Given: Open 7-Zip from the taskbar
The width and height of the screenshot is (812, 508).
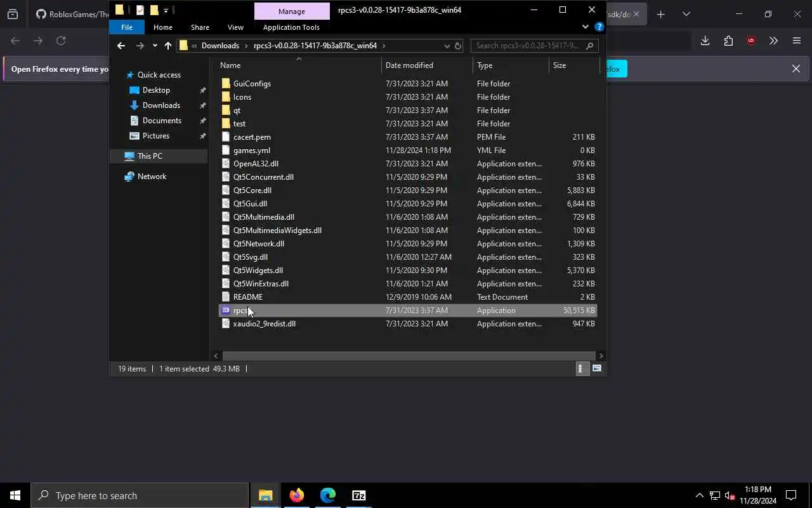Looking at the screenshot, I should coord(359,495).
